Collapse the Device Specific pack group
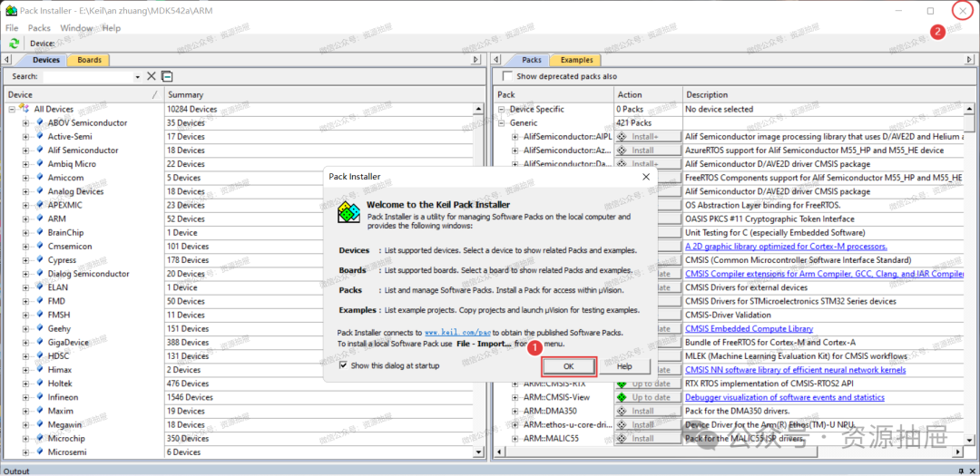Screen dimensions: 980x476 click(x=501, y=110)
